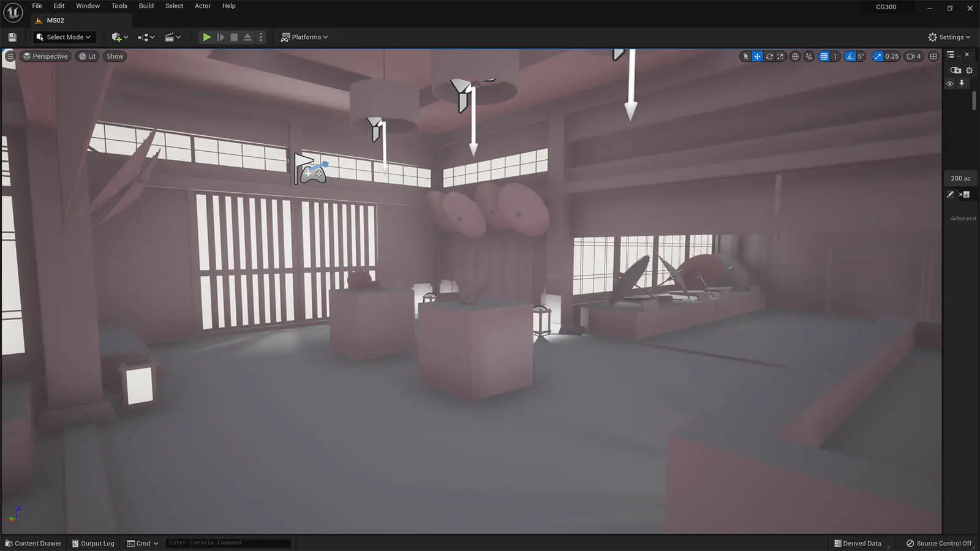Click the Eject button in the play toolbar

pos(247,37)
